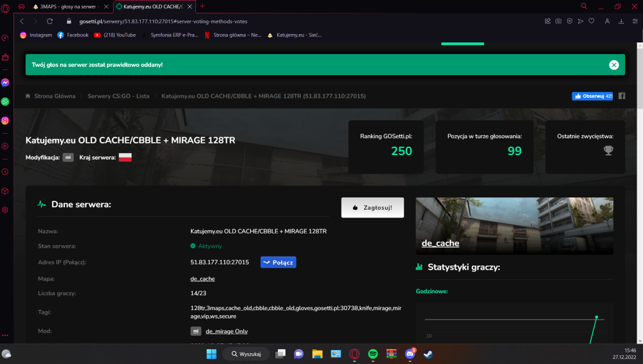Take a snapshot with the camera icon
The height and width of the screenshot is (364, 643).
click(559, 21)
